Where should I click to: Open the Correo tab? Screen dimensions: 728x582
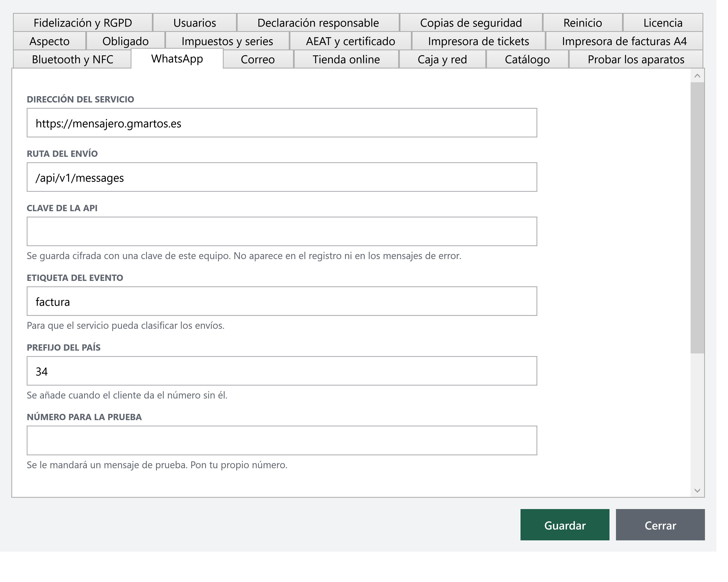pyautogui.click(x=258, y=59)
